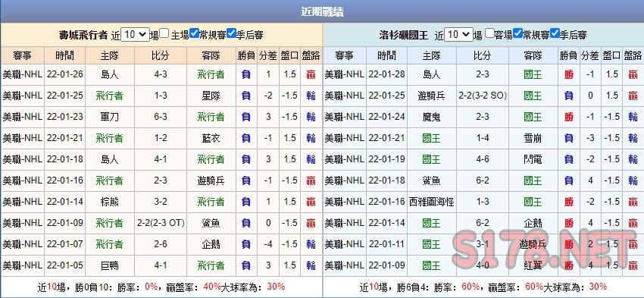
Task: Click 國王 in the 22-01-28 row
Action: point(533,74)
